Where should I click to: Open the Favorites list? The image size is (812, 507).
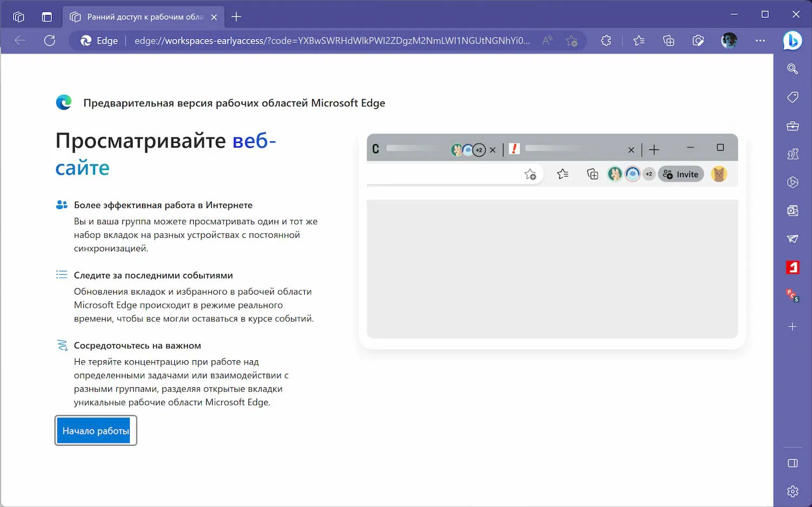(x=639, y=41)
